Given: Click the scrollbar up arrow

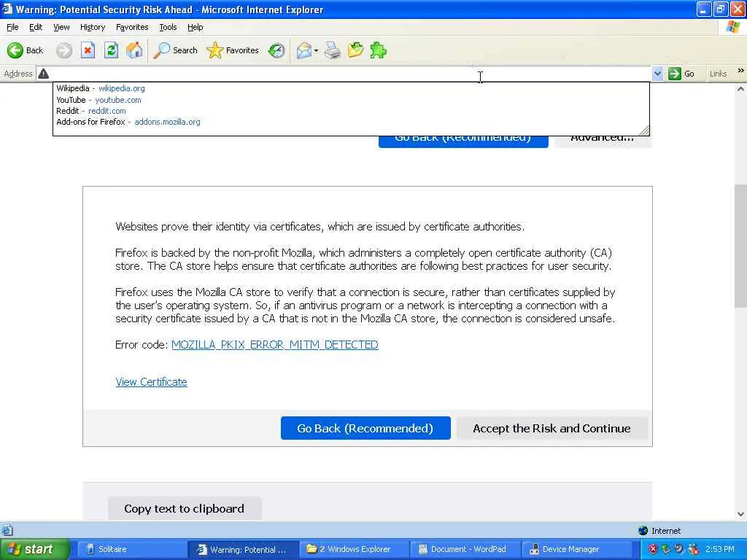Looking at the screenshot, I should tap(740, 89).
